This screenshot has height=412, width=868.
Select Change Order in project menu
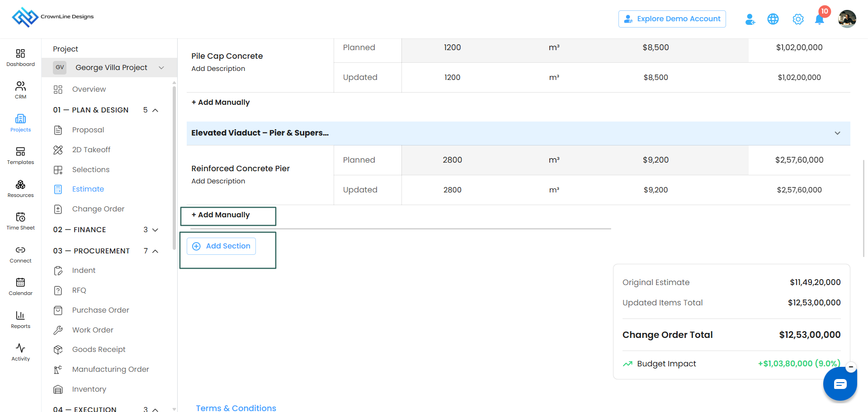[x=98, y=209]
